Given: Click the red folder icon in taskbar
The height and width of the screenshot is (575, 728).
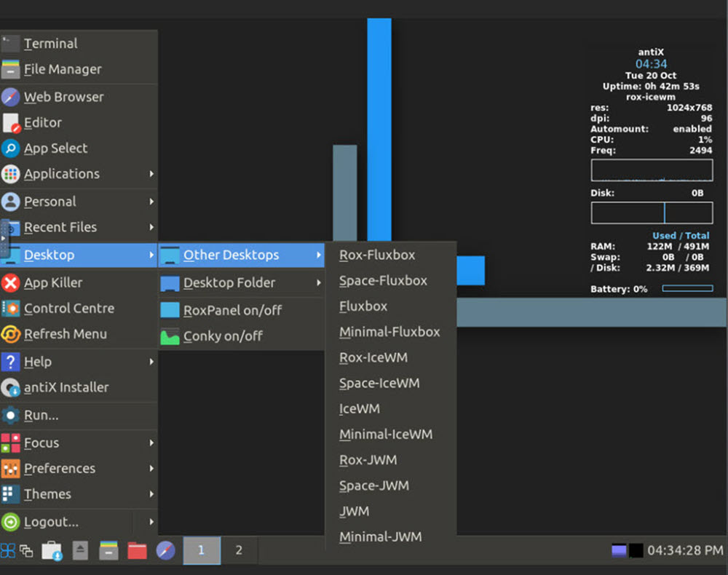Looking at the screenshot, I should tap(137, 550).
